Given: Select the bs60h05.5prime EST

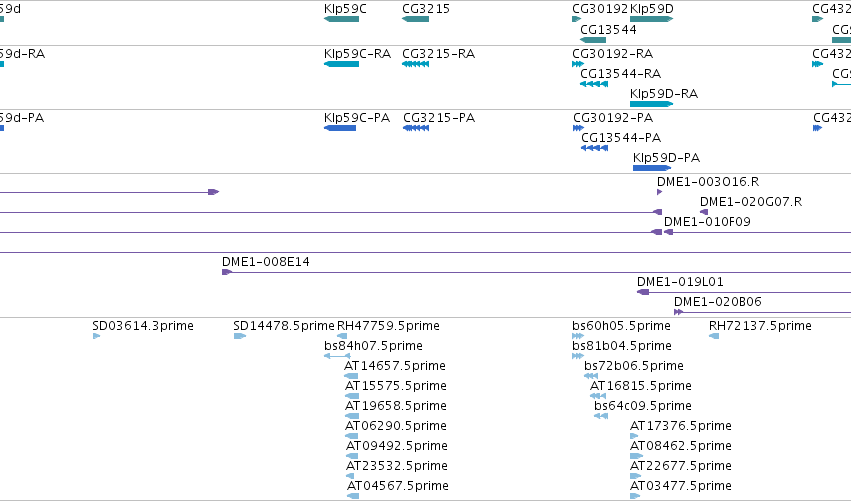Looking at the screenshot, I should pos(577,336).
